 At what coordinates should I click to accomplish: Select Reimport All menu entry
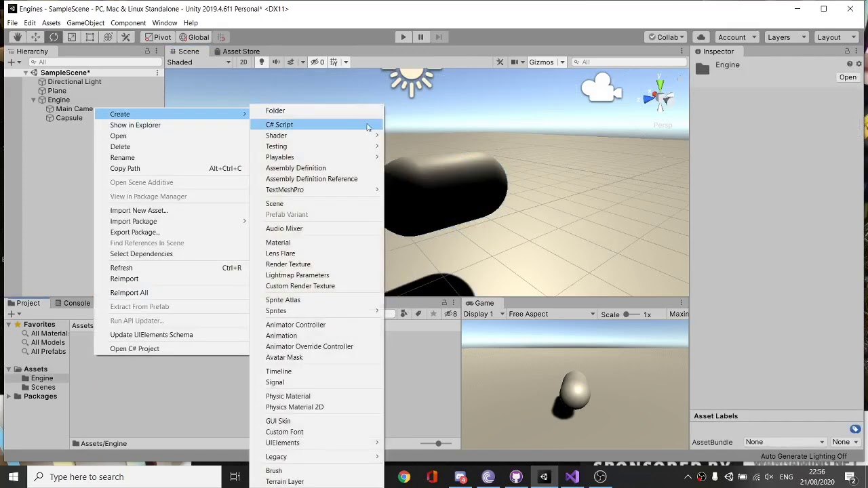point(172,293)
